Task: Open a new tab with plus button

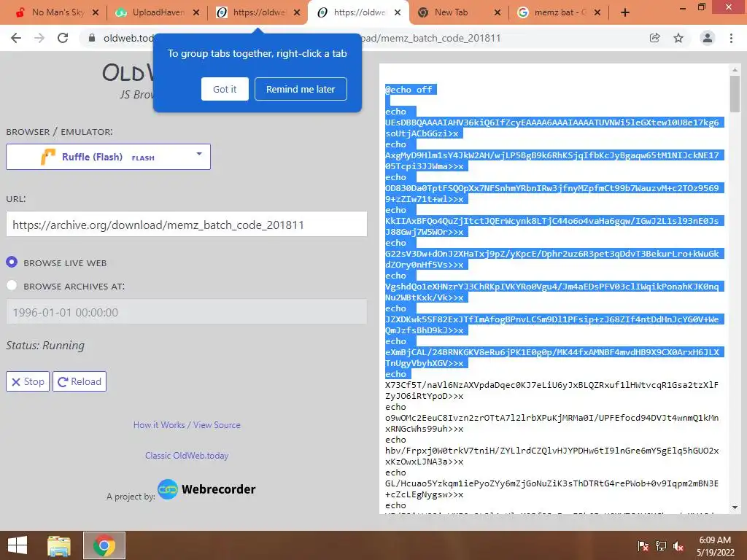Action: pos(625,13)
